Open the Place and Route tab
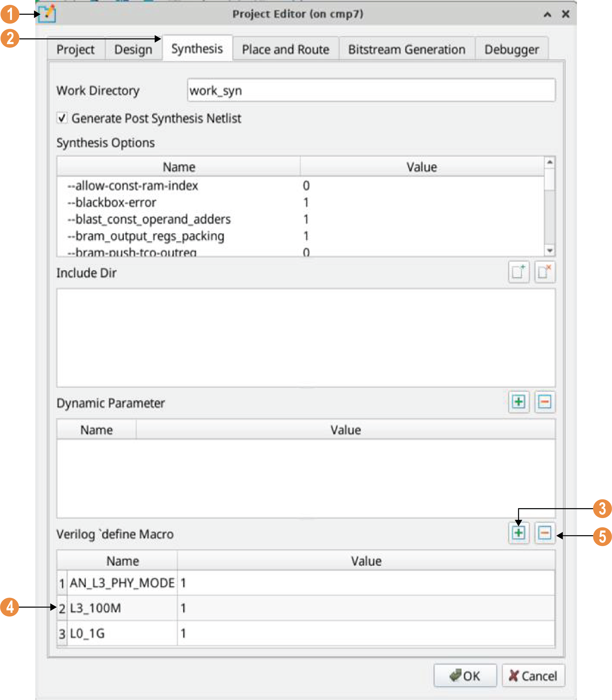Viewport: 612px width, 700px height. pyautogui.click(x=285, y=49)
